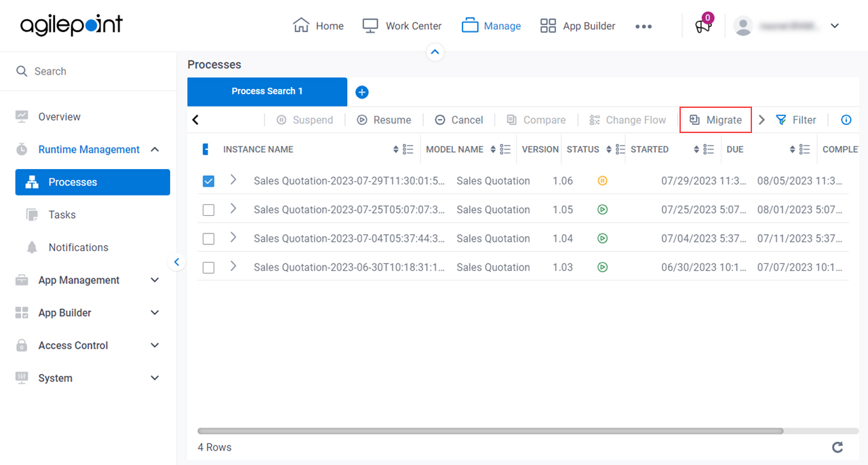This screenshot has width=868, height=465.
Task: Select the Process Search 1 tab
Action: 267,92
